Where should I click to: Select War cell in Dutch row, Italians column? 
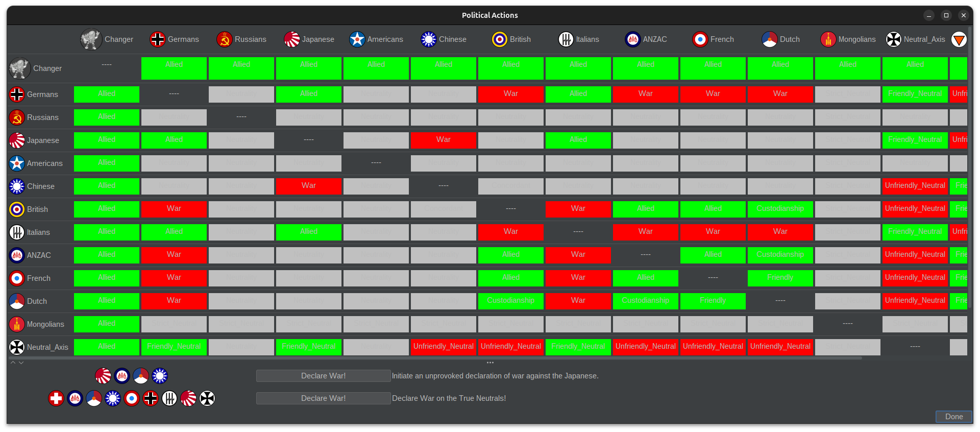click(578, 301)
